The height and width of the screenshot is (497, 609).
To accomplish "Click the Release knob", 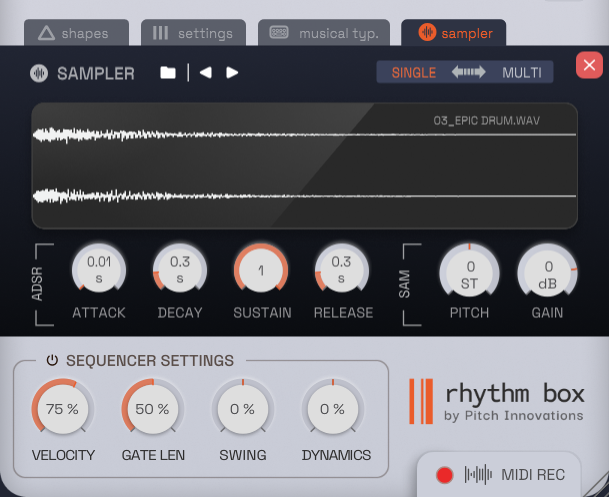I will pyautogui.click(x=341, y=270).
